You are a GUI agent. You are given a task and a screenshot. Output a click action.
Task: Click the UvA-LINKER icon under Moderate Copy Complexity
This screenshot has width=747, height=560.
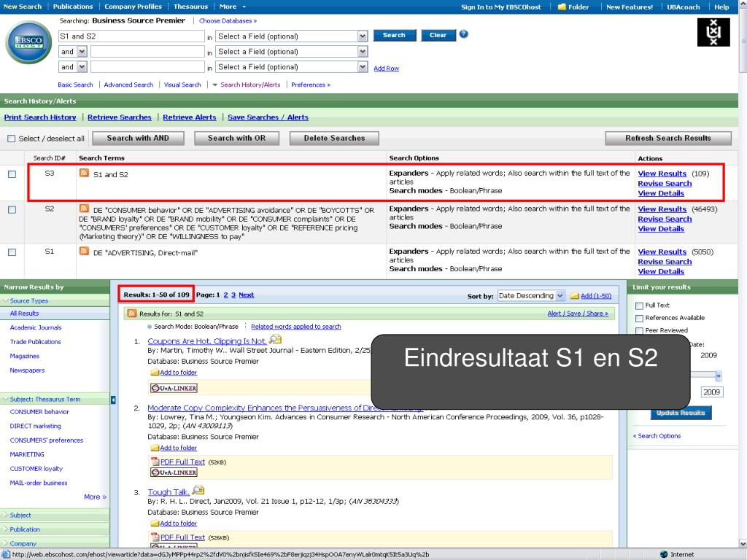pos(174,472)
